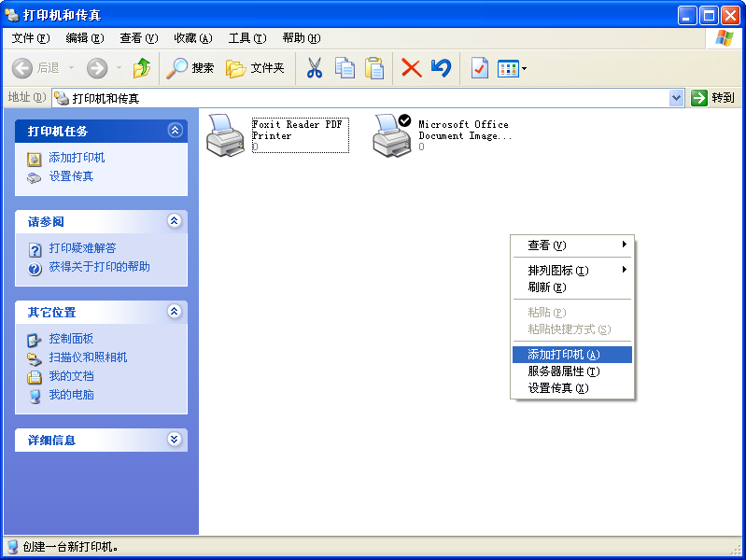
Task: Click the Delete red X icon
Action: pos(411,68)
